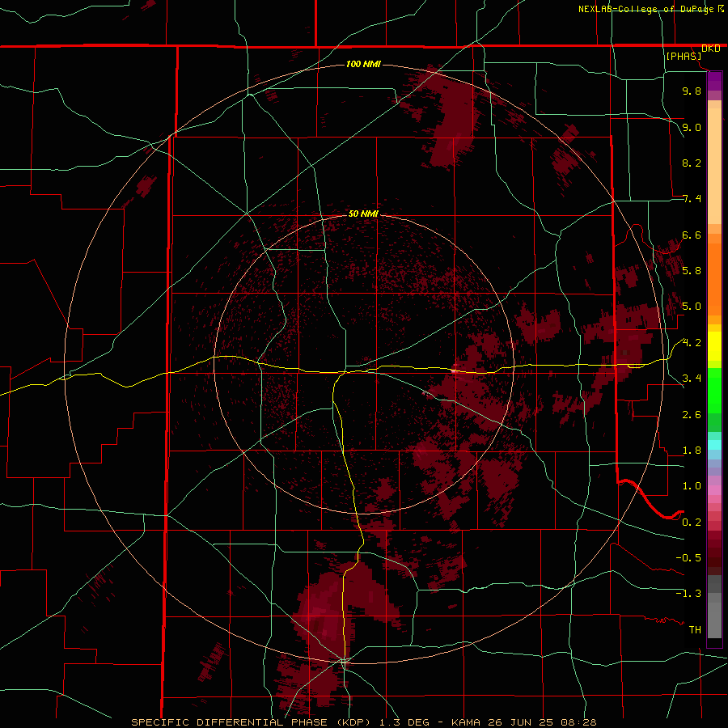The width and height of the screenshot is (728, 728).
Task: Click the 5.0 scale value
Action: click(692, 307)
